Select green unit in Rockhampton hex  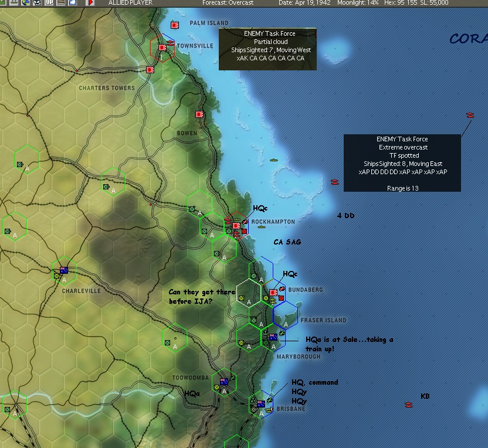(229, 231)
